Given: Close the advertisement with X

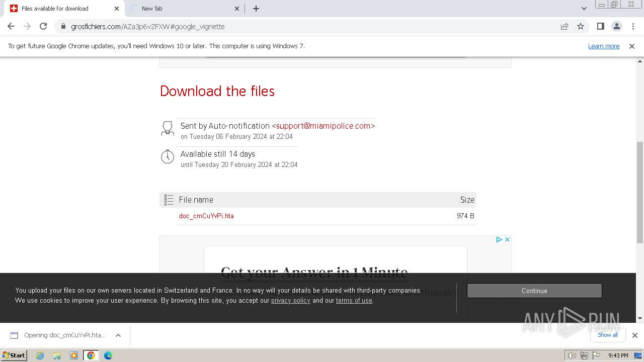Looking at the screenshot, I should (507, 239).
